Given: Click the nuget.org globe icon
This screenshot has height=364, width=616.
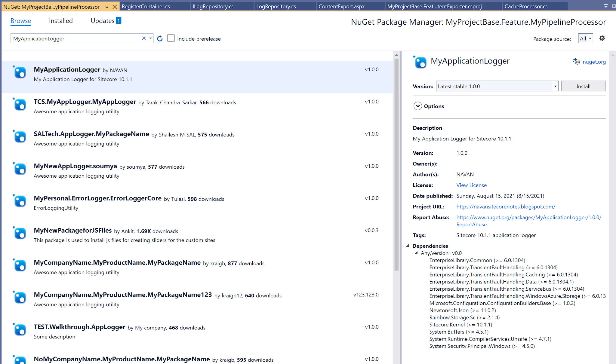Looking at the screenshot, I should click(576, 61).
